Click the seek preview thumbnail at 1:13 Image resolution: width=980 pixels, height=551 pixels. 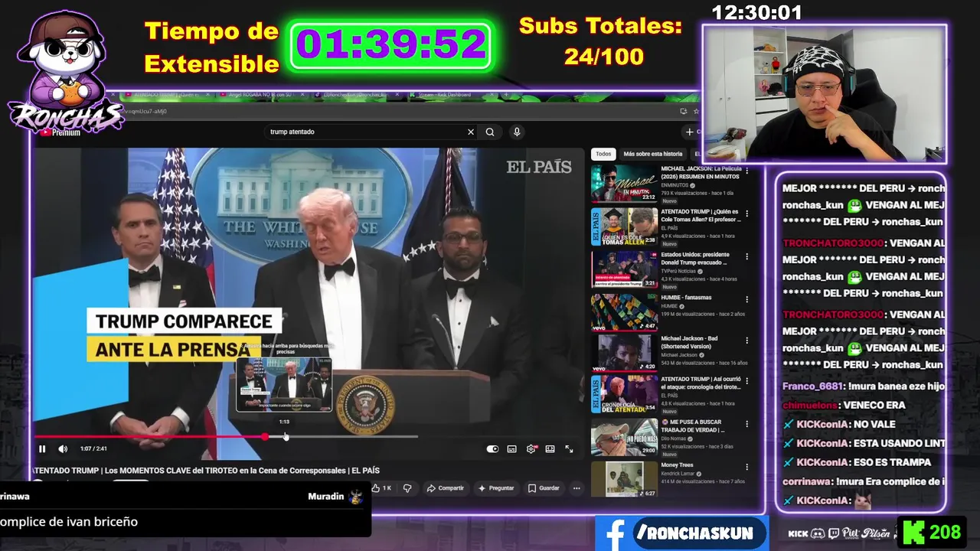tap(284, 385)
